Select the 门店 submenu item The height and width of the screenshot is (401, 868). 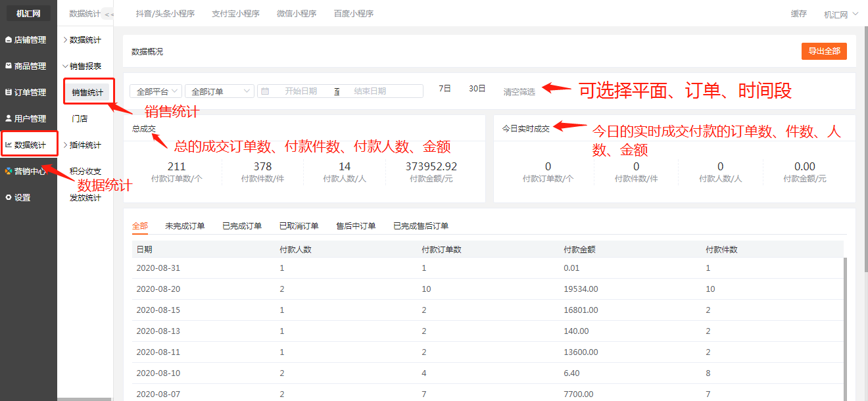80,119
